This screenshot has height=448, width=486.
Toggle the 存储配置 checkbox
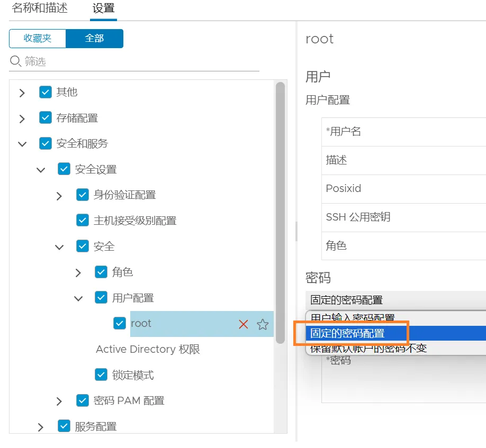click(46, 118)
